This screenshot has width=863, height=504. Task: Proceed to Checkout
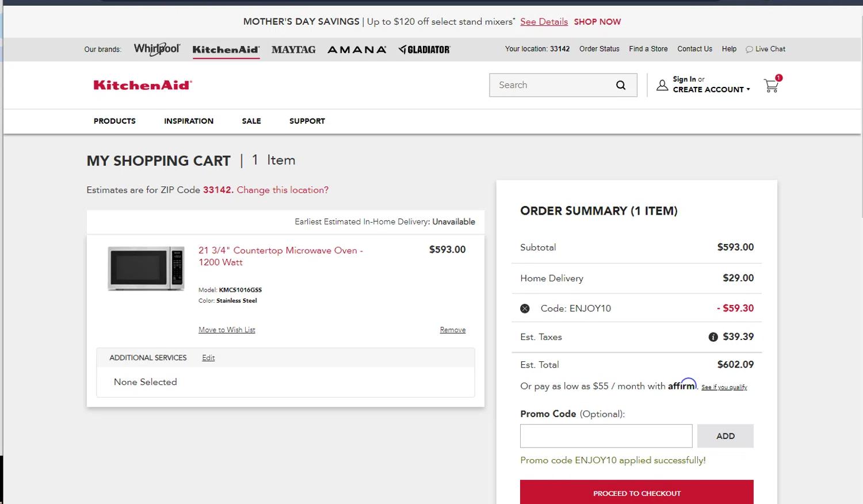637,492
